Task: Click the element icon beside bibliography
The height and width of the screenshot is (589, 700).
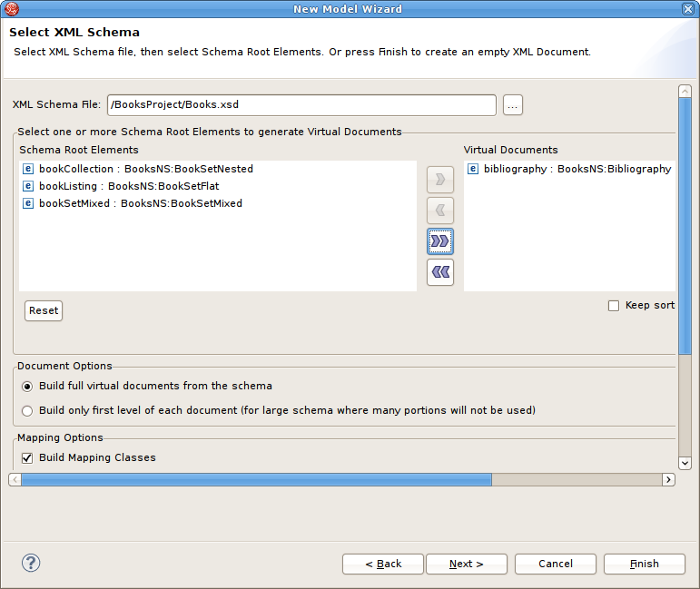Action: [472, 169]
